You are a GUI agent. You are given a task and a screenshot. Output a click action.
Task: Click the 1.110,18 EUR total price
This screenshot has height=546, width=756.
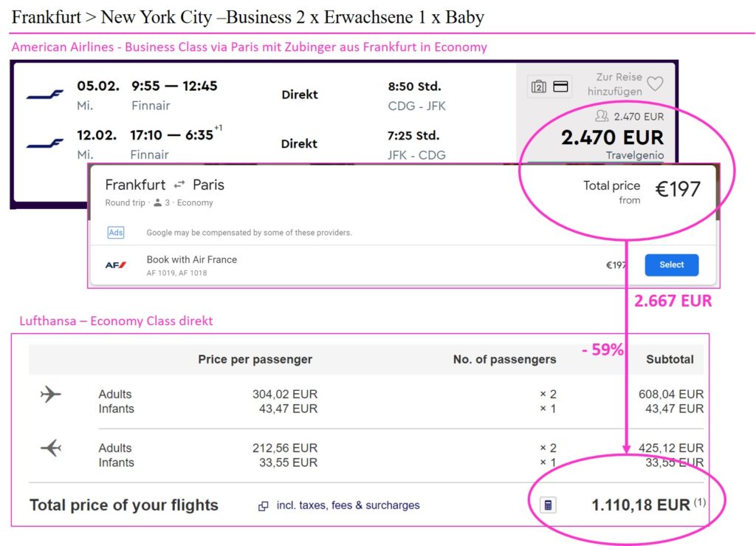(x=641, y=505)
